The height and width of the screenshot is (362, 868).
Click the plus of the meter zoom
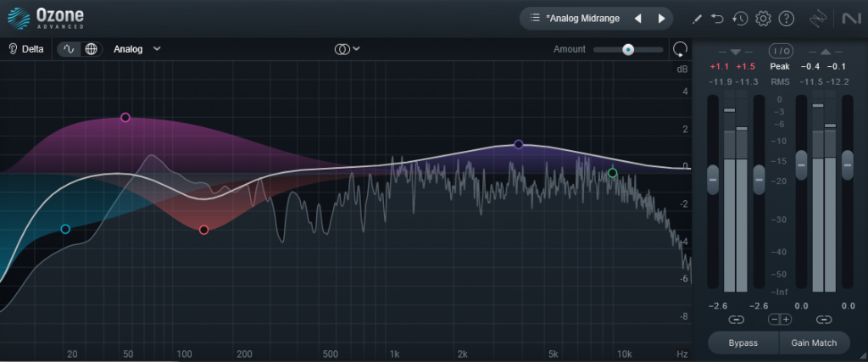click(786, 320)
